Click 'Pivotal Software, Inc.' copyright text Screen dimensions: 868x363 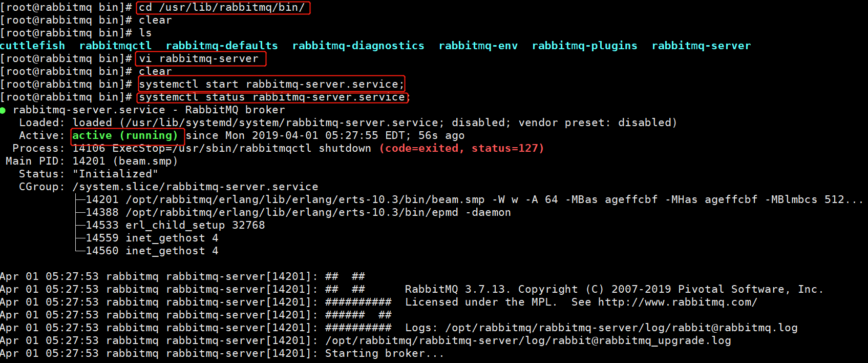tap(751, 289)
